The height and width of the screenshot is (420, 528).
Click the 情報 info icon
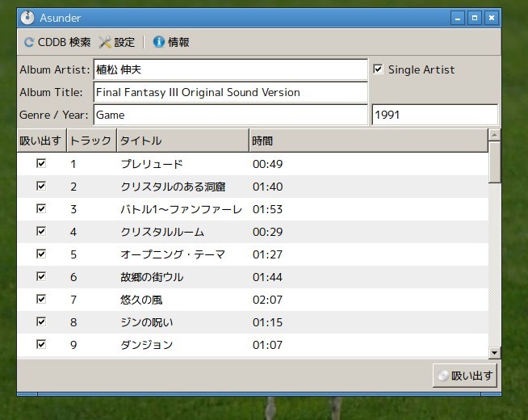pos(158,42)
